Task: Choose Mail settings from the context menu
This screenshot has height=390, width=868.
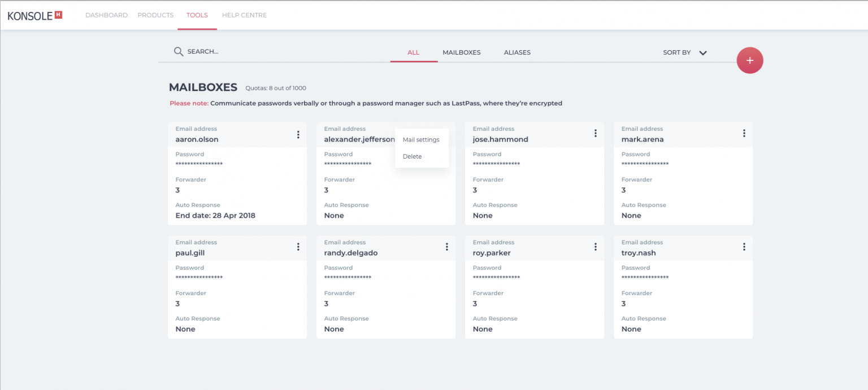Action: 421,139
